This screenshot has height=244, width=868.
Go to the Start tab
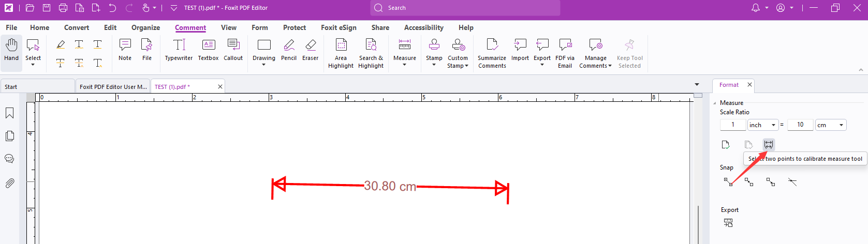point(37,87)
